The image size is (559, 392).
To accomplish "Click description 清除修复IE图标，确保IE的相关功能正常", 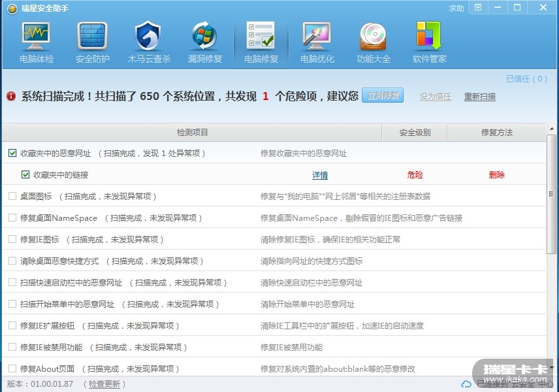I will pos(330,240).
